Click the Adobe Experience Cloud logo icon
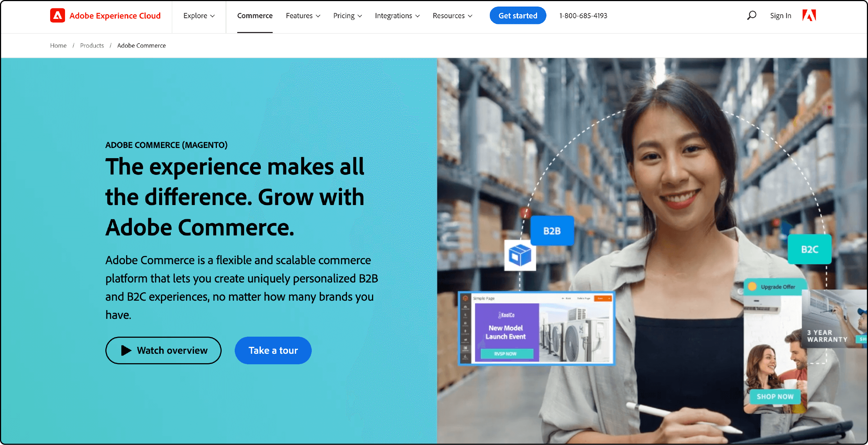 coord(57,15)
